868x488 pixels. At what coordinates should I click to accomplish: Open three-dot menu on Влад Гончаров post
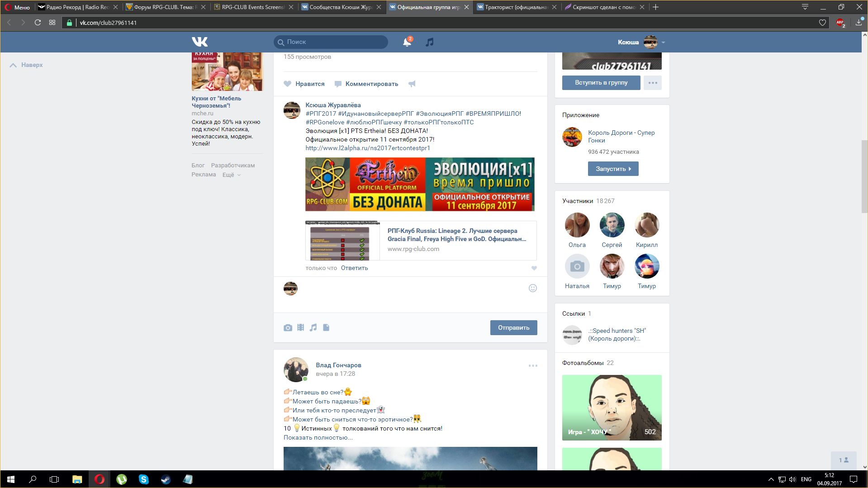[x=533, y=365]
